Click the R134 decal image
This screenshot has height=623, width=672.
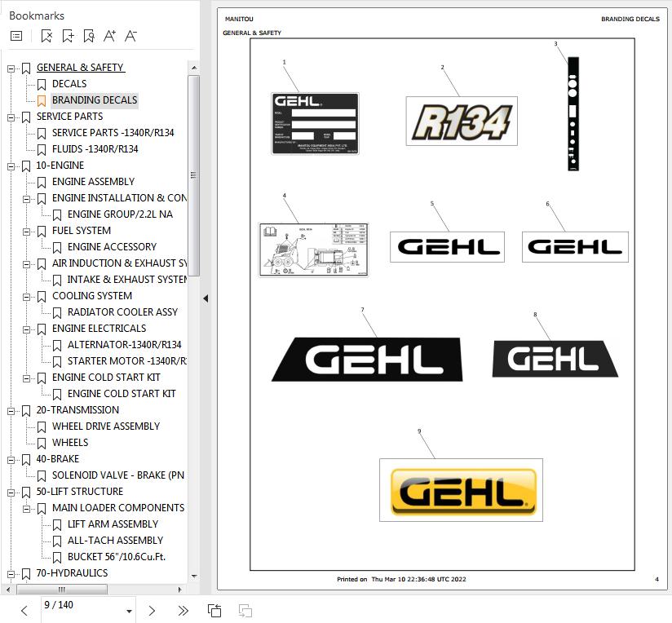pos(462,122)
